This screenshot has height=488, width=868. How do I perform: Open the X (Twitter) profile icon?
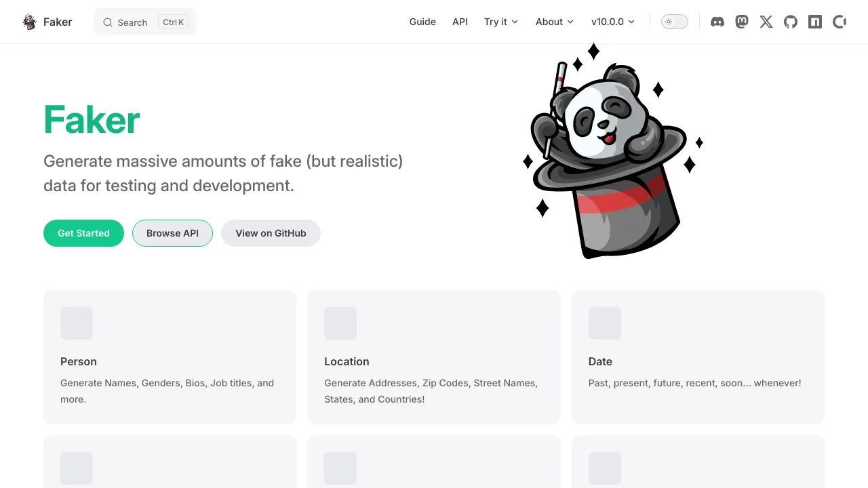tap(766, 22)
